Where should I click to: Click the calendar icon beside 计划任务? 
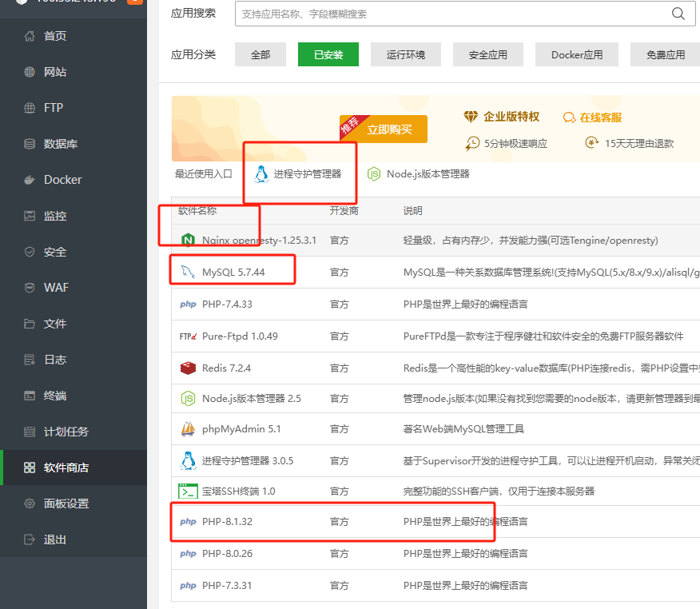tap(30, 432)
